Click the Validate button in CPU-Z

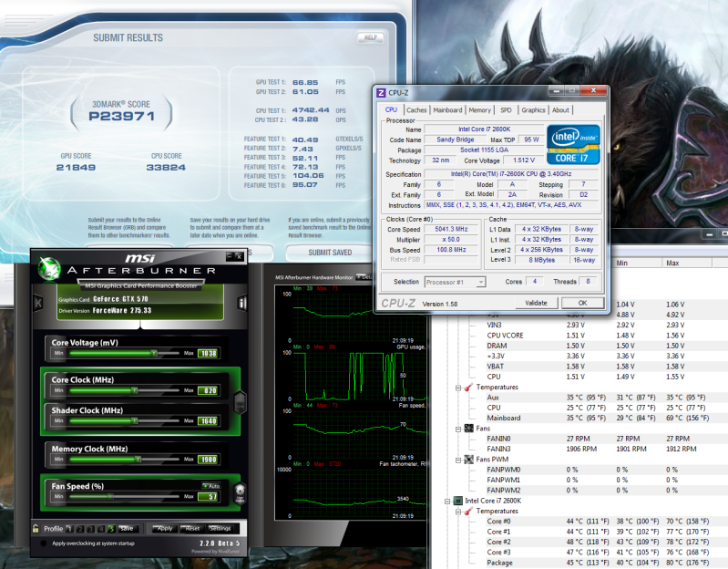tap(537, 303)
